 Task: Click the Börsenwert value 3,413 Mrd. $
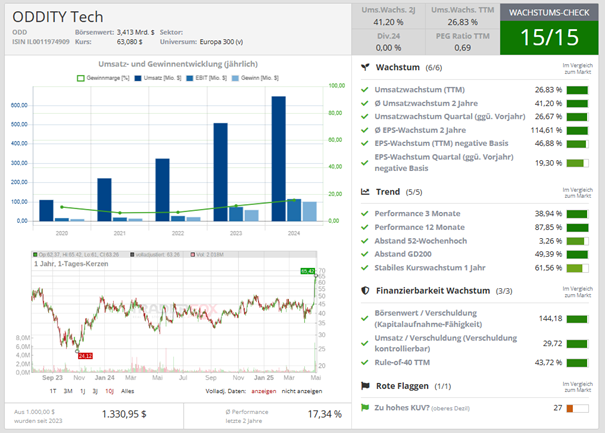tap(135, 32)
